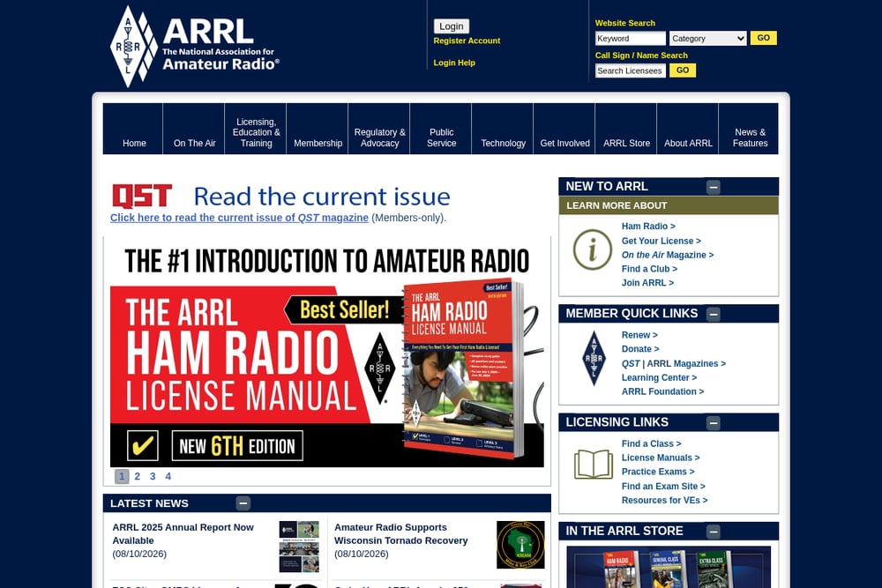Open the Technology menu
This screenshot has height=588, width=882.
[503, 129]
